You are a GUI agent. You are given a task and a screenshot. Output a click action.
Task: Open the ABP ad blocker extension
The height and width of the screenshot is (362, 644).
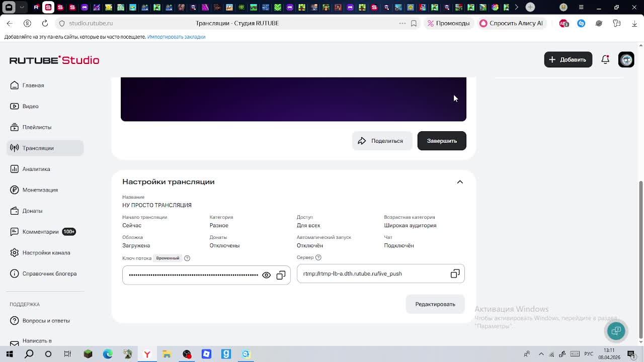tap(563, 23)
